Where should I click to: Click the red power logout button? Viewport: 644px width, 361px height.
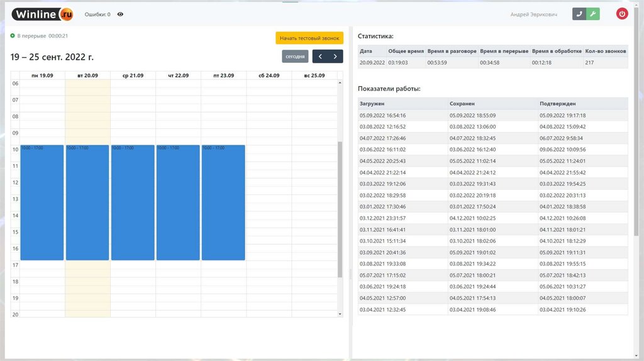coord(622,14)
